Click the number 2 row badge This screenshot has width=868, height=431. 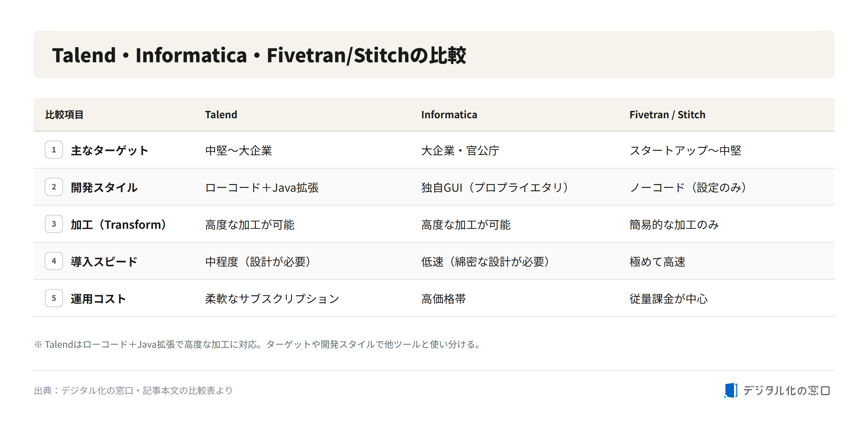point(54,187)
